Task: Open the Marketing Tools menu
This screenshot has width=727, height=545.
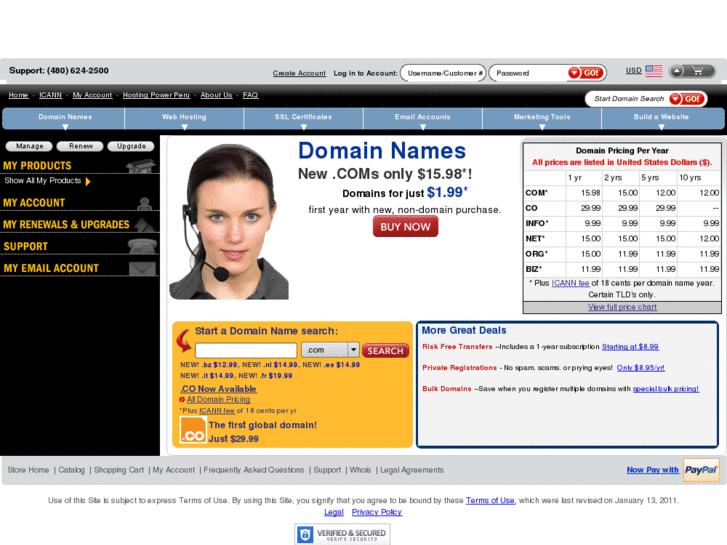Action: 542,119
